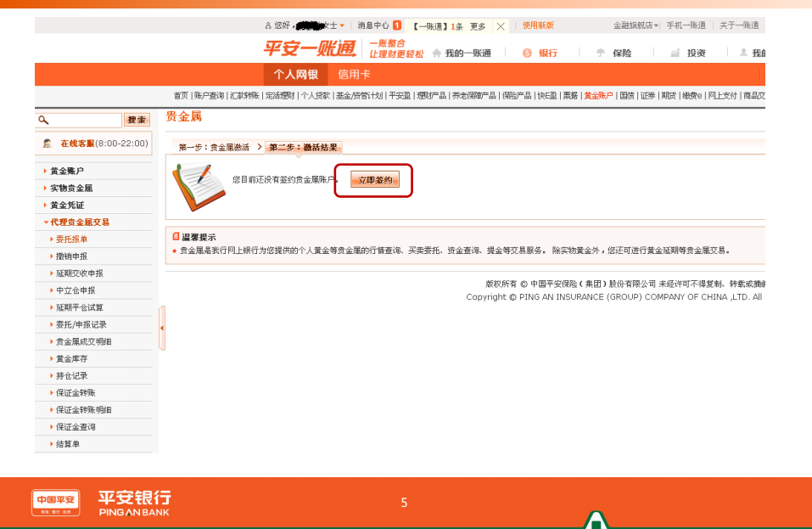Screen dimensions: 812x529
Task: Open the user name 女士 dropdown arrow
Action: [x=342, y=25]
